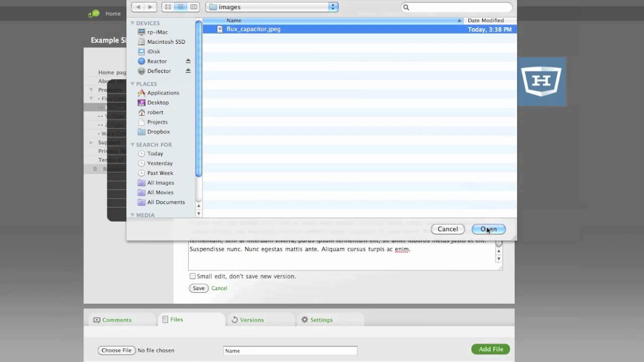Click the Cancel button in file dialog

(448, 229)
